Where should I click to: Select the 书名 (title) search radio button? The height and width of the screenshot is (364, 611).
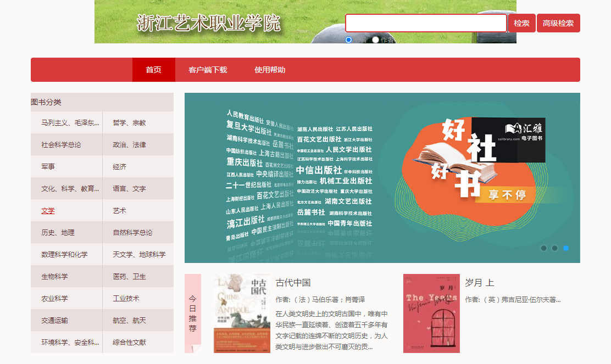click(348, 40)
